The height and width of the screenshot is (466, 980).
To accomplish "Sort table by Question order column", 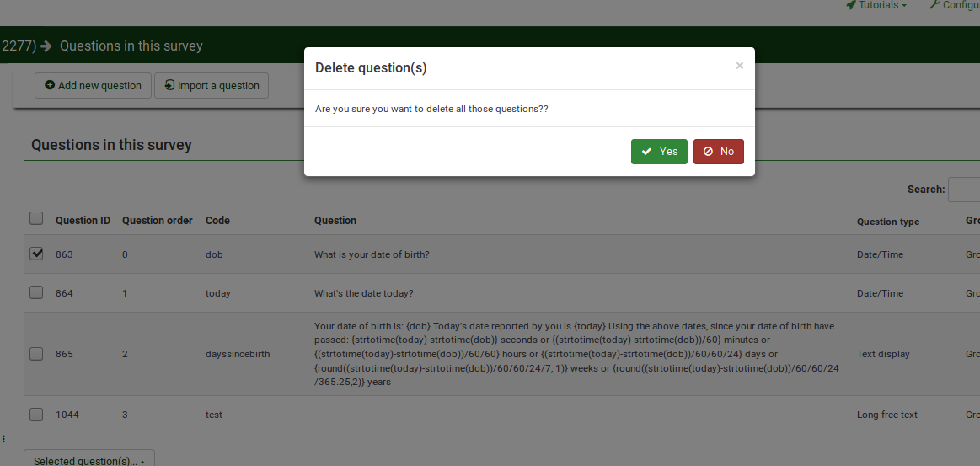I will point(158,221).
